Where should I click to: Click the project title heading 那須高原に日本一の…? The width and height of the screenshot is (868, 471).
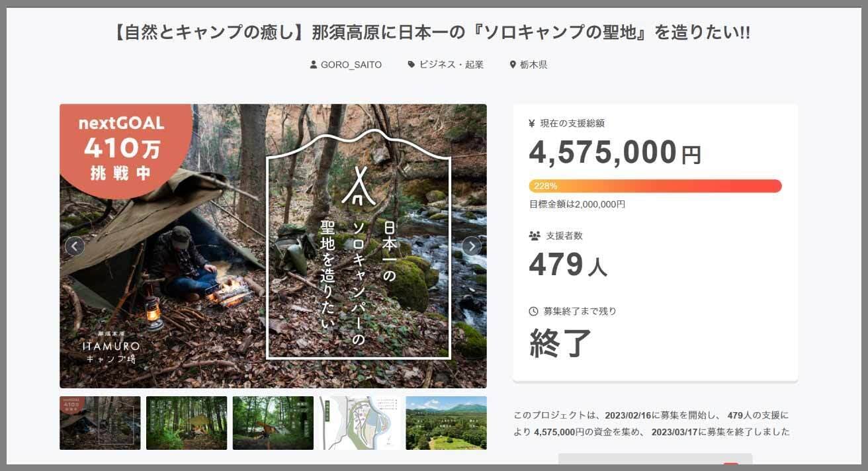click(x=433, y=33)
